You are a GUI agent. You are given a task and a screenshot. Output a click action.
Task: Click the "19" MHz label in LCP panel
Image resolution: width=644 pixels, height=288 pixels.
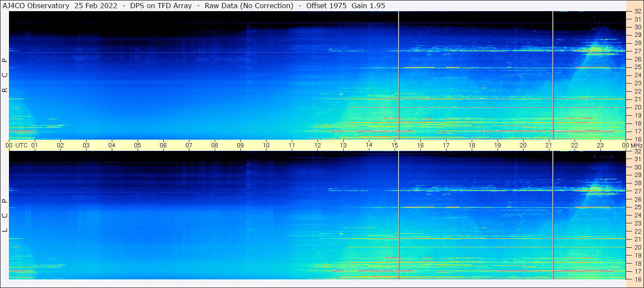[638, 255]
